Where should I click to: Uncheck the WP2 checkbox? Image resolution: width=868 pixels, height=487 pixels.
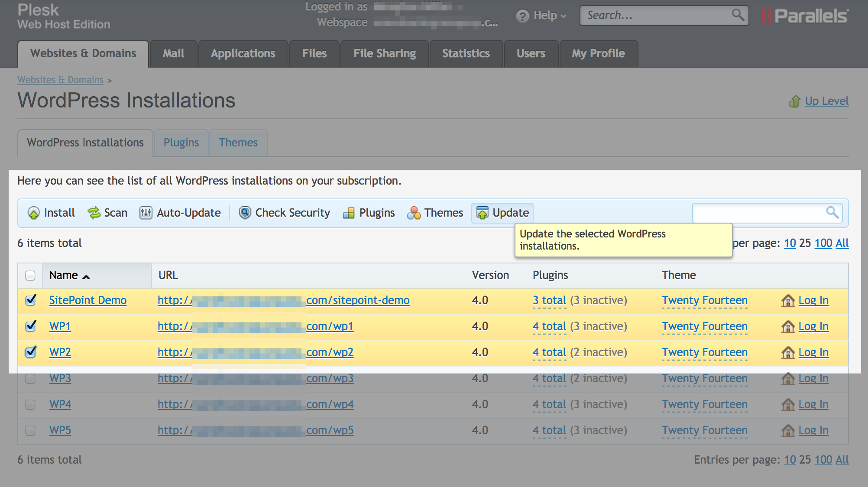pos(30,352)
